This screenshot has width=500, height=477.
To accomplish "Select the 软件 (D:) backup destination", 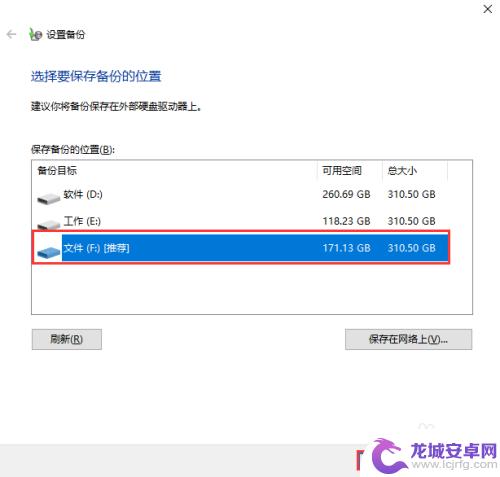I will coord(240,194).
